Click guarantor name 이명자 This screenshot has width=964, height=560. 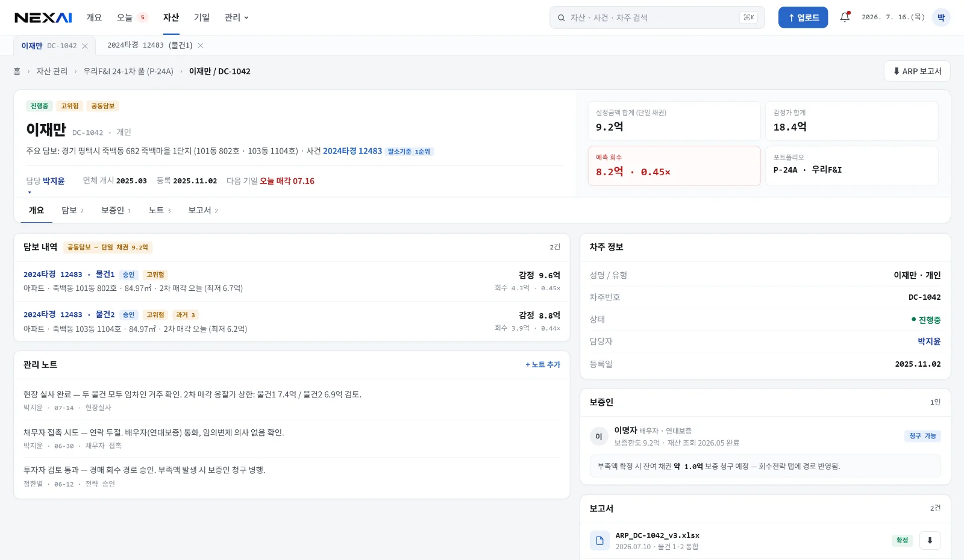625,431
